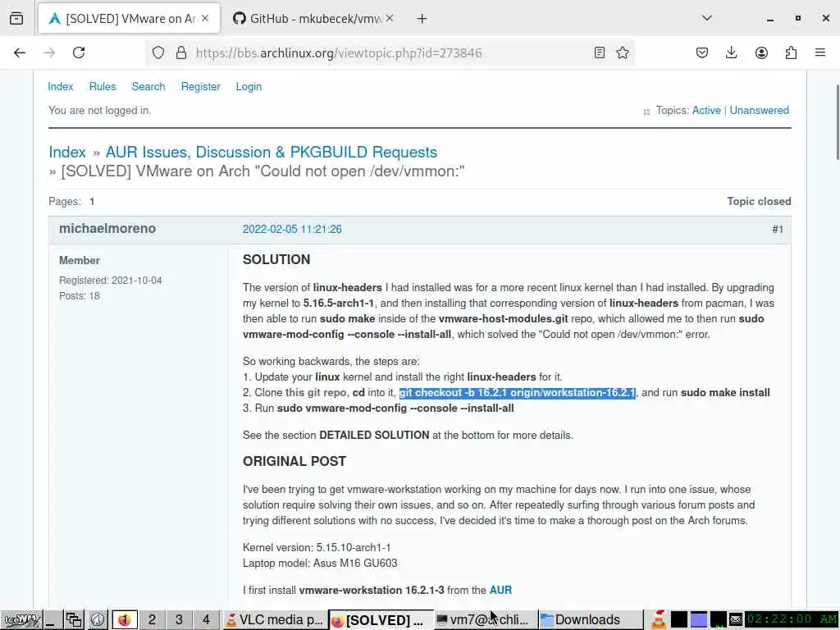Viewport: 840px width, 630px height.
Task: Open the Downloads panel arrow icon
Action: click(x=731, y=52)
